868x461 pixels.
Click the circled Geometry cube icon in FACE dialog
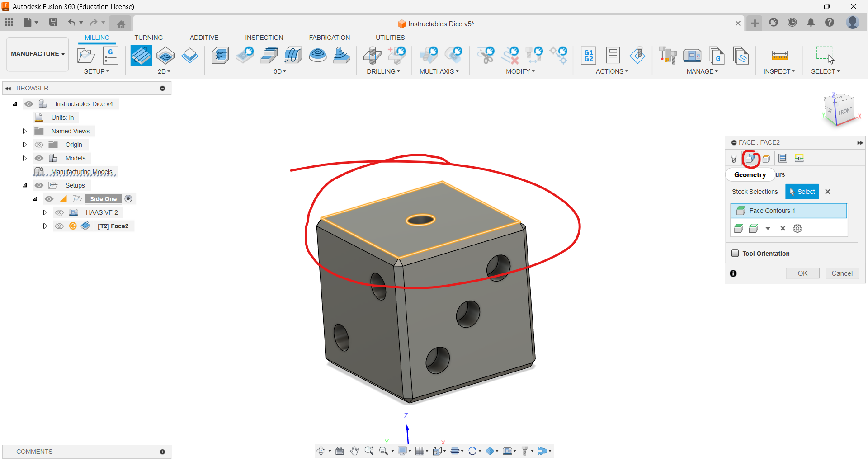[x=751, y=158]
